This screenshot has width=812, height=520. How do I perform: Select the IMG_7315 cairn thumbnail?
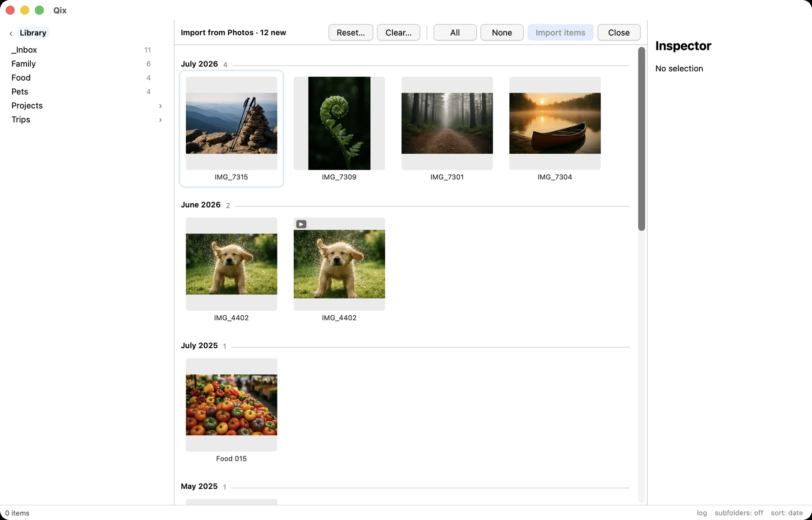tap(231, 123)
